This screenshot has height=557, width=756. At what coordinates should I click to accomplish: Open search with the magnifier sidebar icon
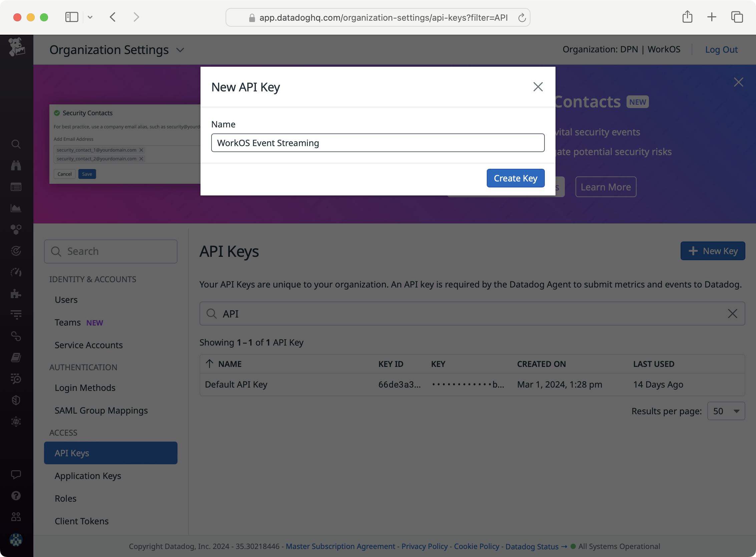[16, 144]
